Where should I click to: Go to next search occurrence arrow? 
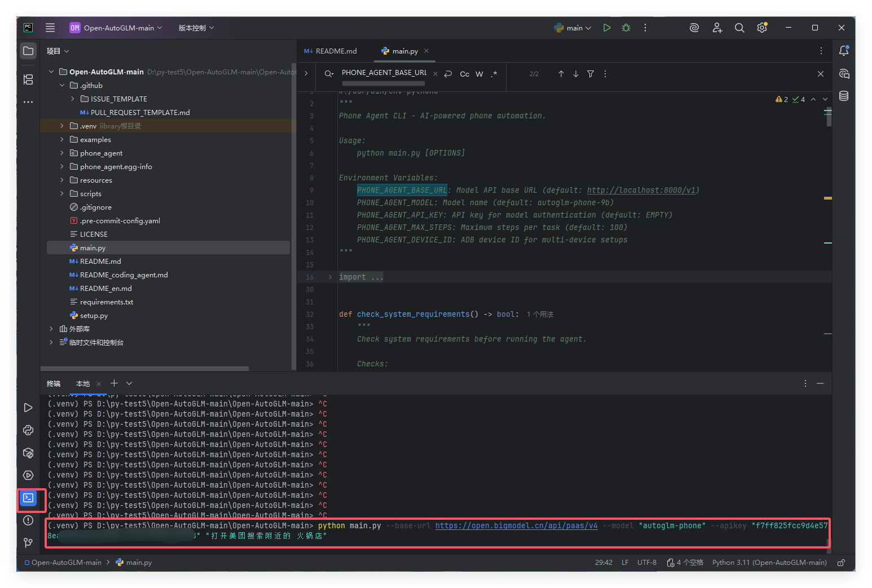(x=576, y=74)
